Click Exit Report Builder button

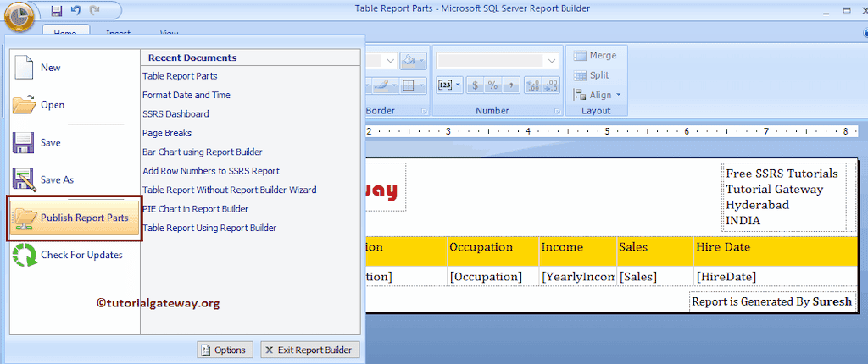tap(310, 350)
